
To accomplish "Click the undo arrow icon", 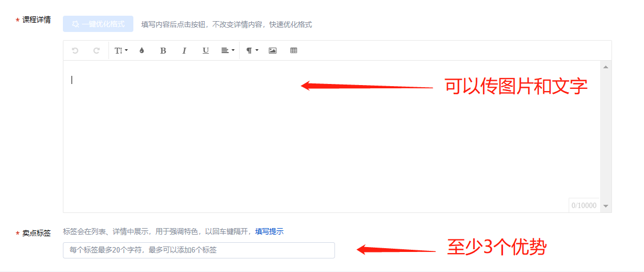I will 75,50.
